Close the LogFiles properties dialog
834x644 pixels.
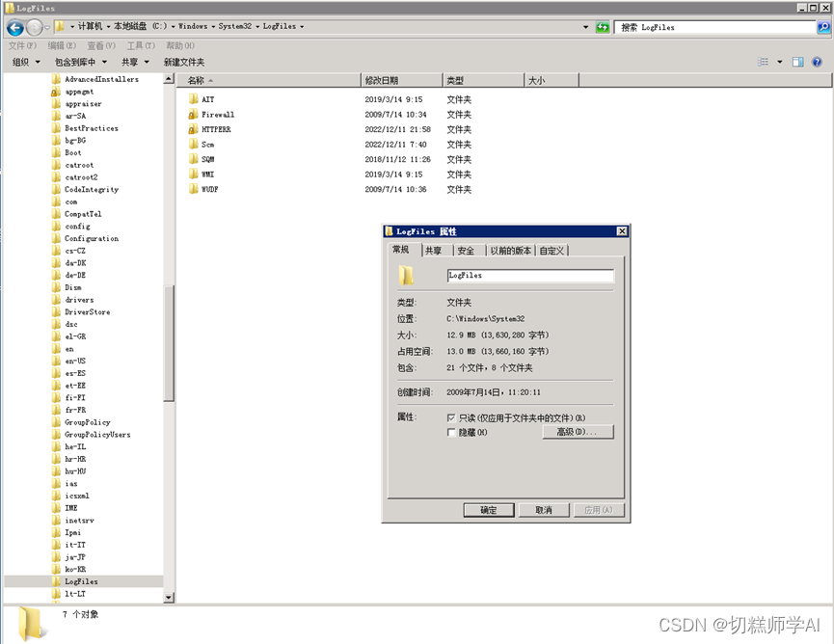point(621,230)
